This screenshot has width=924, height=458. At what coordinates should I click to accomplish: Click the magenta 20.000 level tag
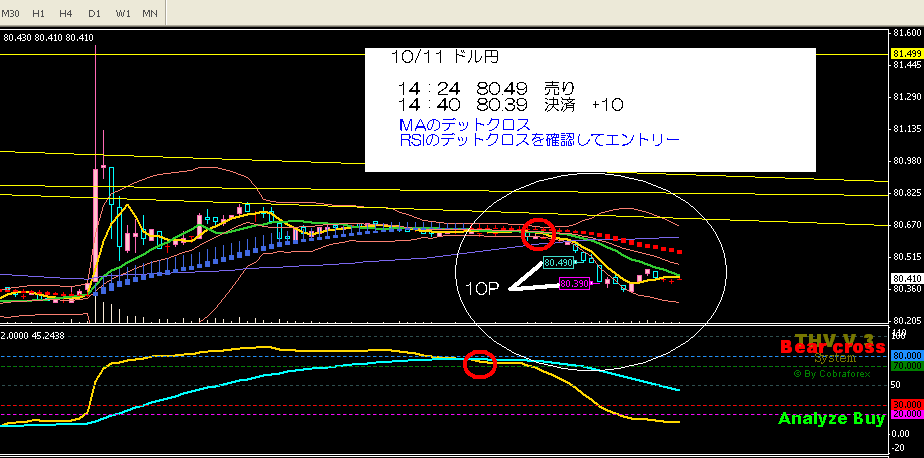click(908, 414)
